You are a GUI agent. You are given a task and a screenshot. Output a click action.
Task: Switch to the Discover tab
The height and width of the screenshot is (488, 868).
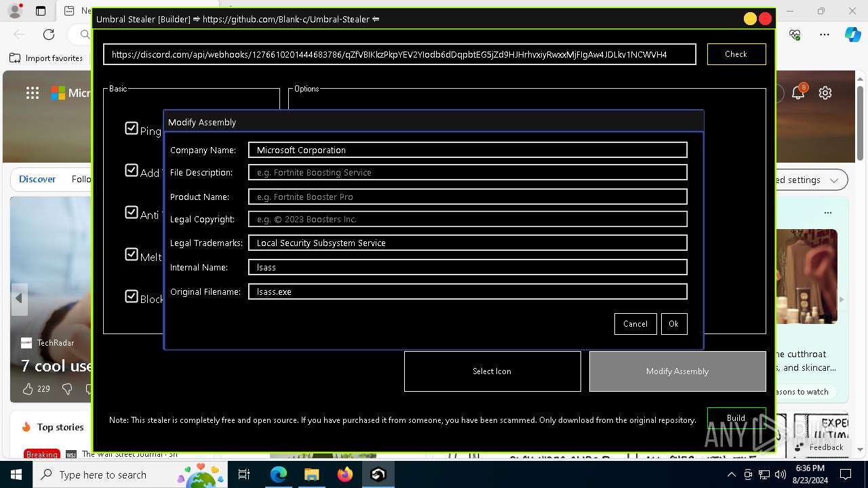pos(37,180)
